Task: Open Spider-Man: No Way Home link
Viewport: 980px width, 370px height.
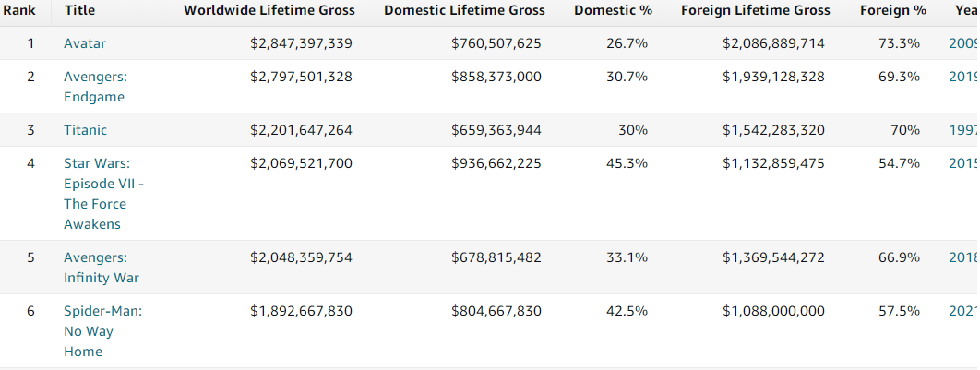Action: 102,331
